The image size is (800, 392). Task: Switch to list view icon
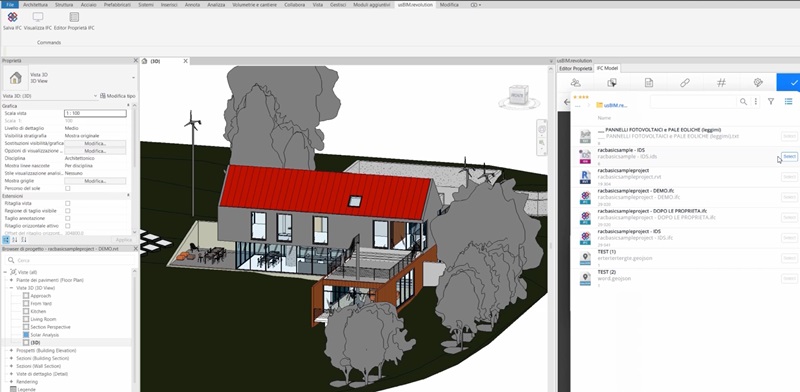(788, 102)
